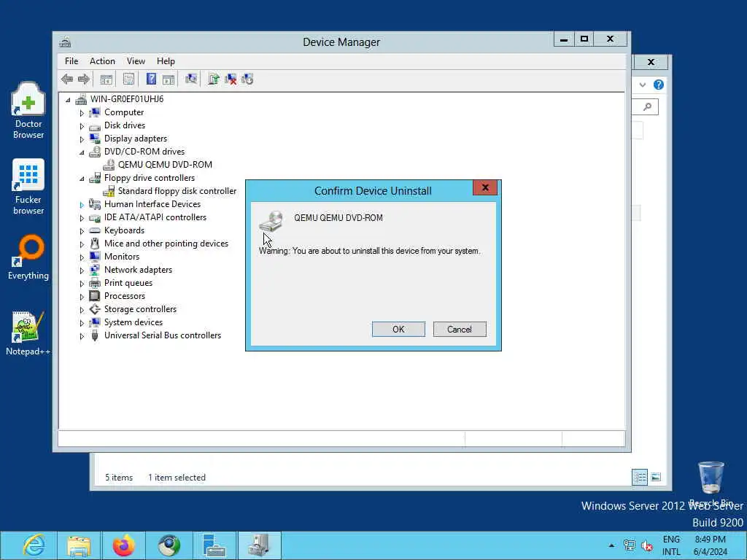Screen dimensions: 747x560
Task: Collapse the Floppy drive controllers node
Action: click(x=82, y=179)
